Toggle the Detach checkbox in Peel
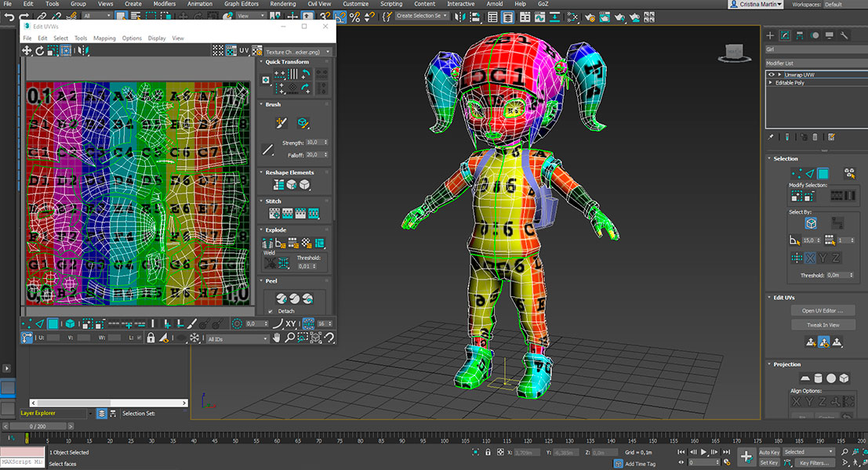Screen dimensions: 868x470 (271, 311)
